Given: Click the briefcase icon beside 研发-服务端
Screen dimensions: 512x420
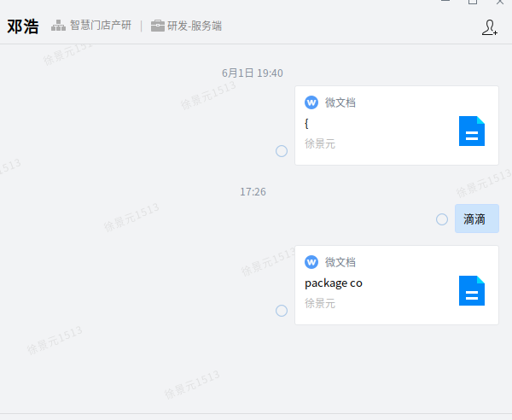Looking at the screenshot, I should click(158, 26).
